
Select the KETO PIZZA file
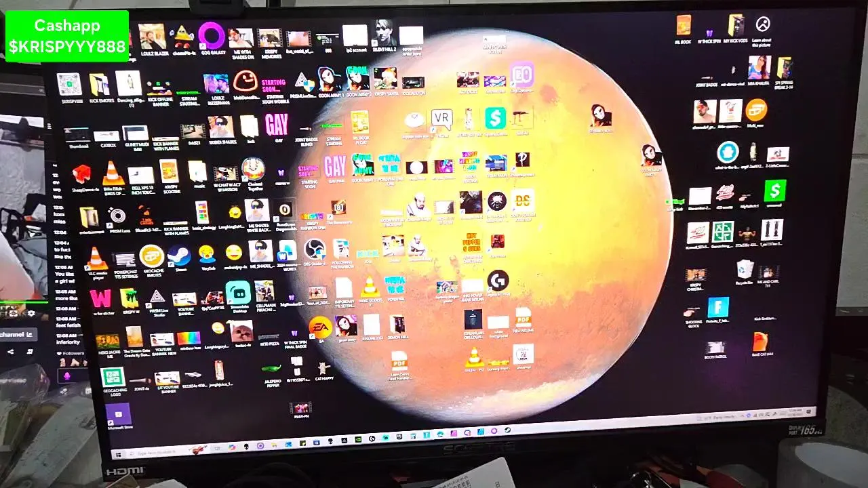[x=269, y=340]
